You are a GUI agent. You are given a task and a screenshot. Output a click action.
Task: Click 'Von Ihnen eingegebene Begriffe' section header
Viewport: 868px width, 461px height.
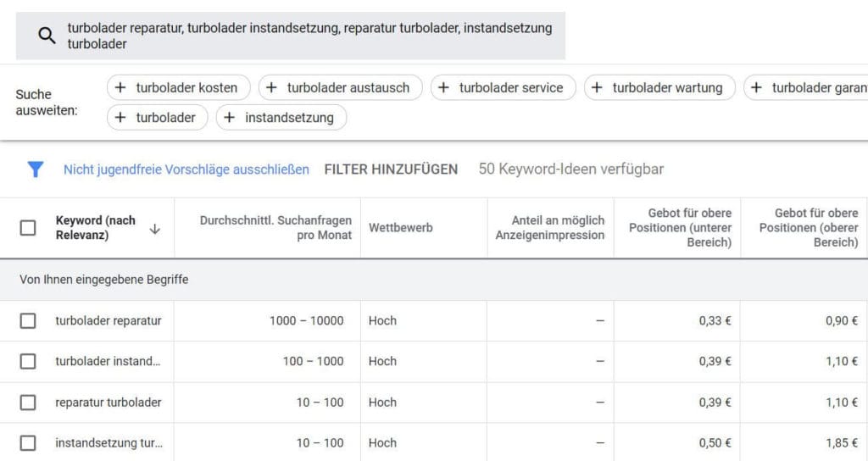pyautogui.click(x=104, y=280)
